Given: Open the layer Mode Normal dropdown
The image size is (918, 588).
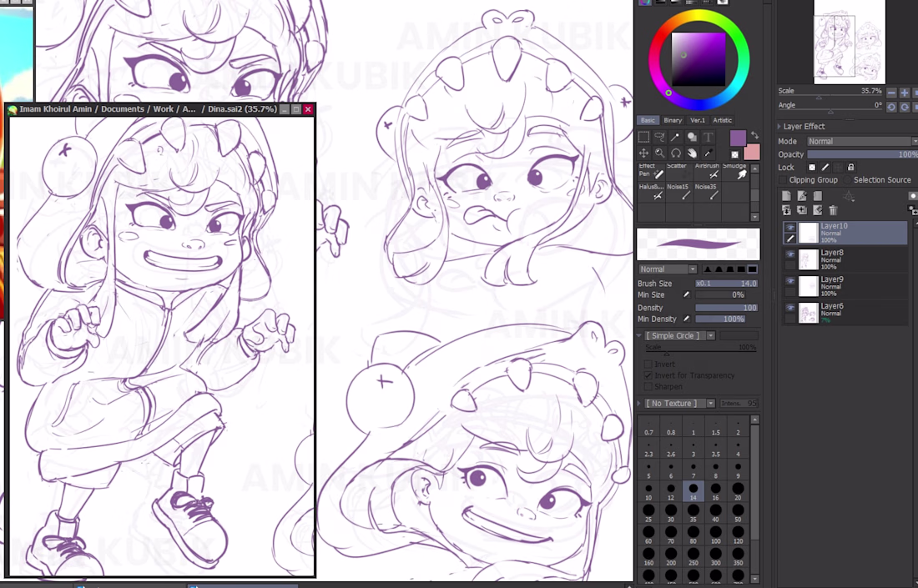Looking at the screenshot, I should coord(862,141).
